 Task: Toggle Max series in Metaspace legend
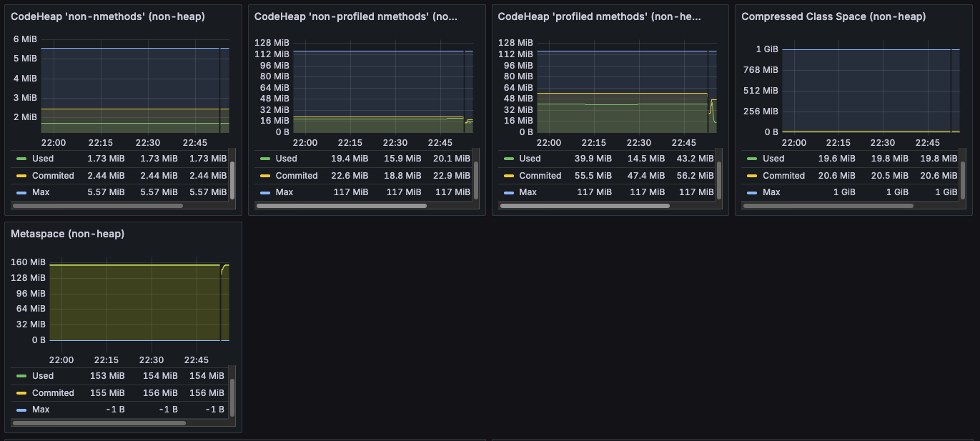[41, 409]
